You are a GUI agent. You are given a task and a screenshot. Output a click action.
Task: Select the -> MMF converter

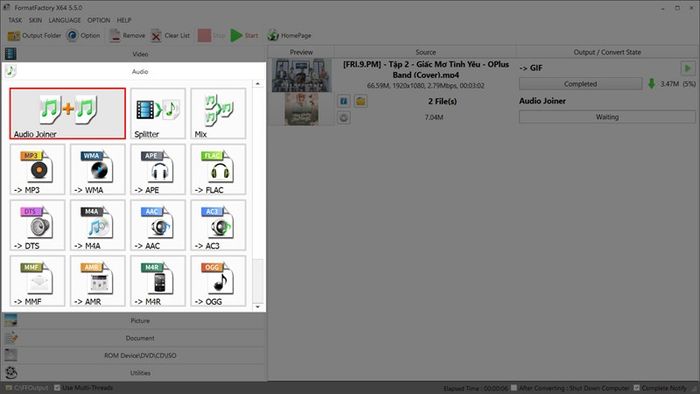click(38, 281)
